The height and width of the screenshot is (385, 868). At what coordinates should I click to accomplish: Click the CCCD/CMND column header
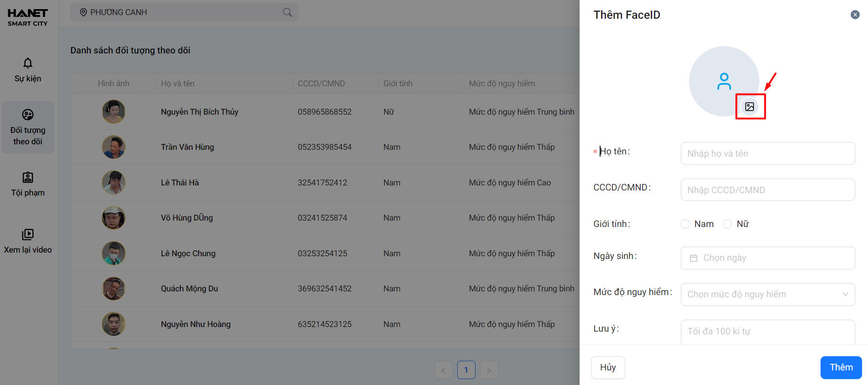pos(321,84)
